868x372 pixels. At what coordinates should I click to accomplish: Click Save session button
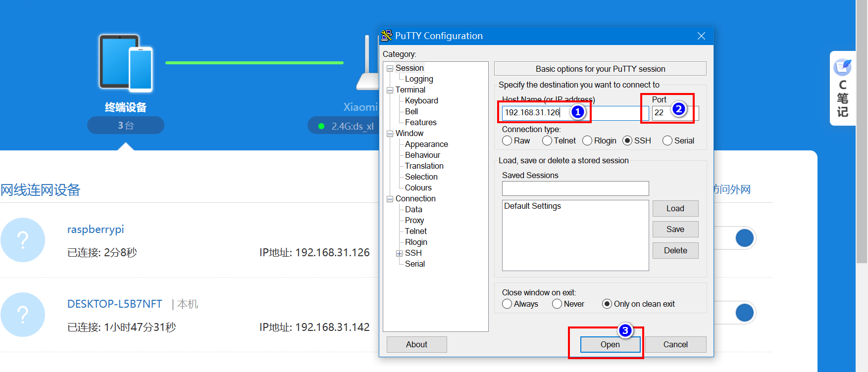click(675, 229)
